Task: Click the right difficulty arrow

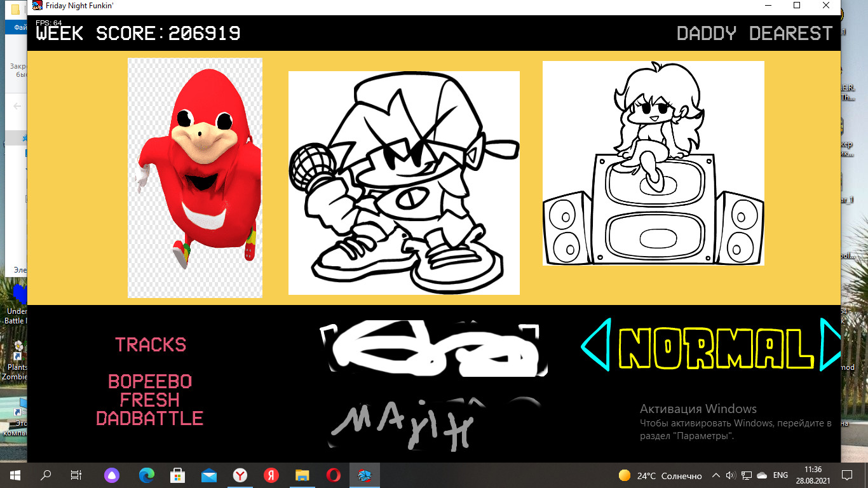Action: tap(831, 345)
